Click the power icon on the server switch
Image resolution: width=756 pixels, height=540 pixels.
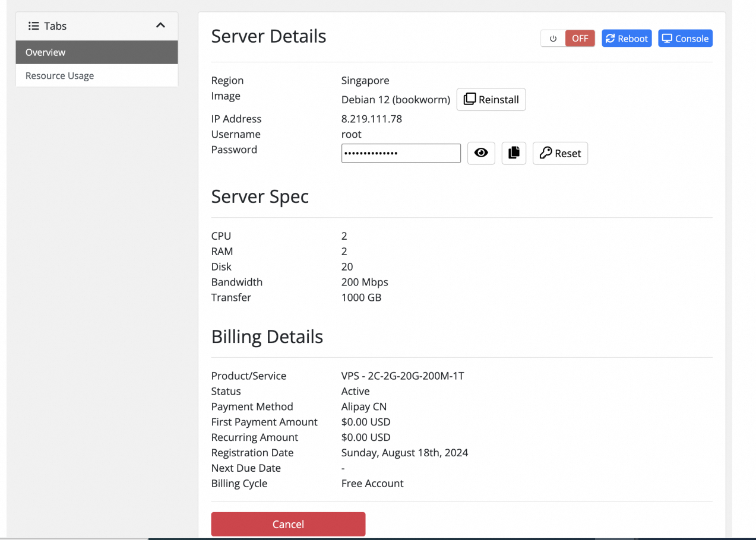(x=553, y=39)
